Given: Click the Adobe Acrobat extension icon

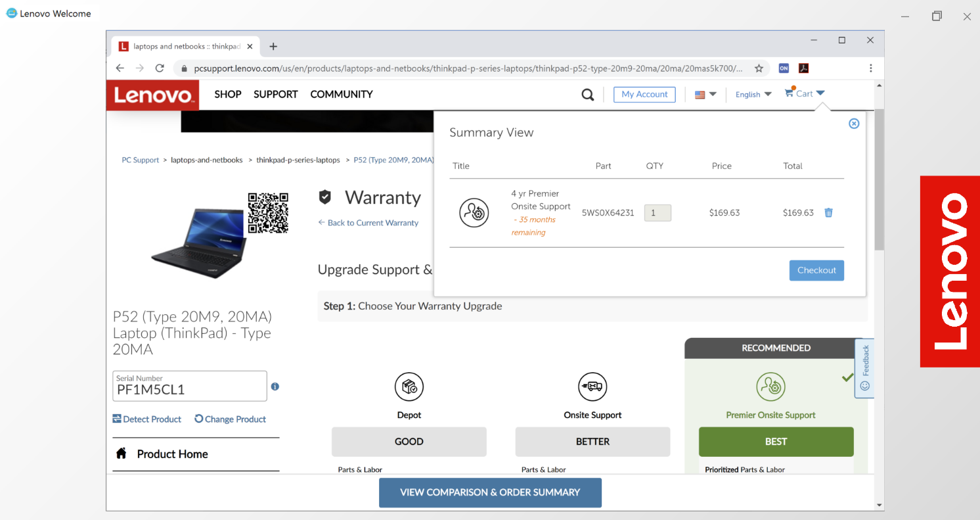Looking at the screenshot, I should pyautogui.click(x=803, y=68).
